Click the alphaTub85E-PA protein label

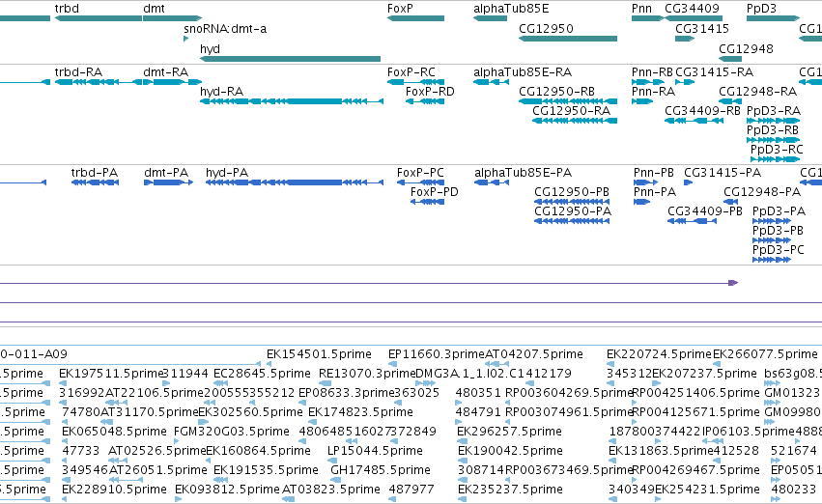pyautogui.click(x=524, y=173)
